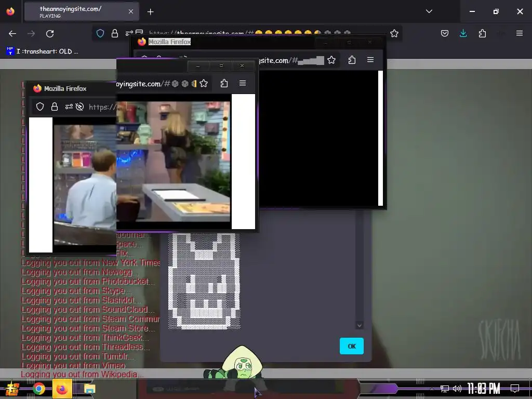Image resolution: width=532 pixels, height=399 pixels.
Task: Open the main Firefox hamburger menu
Action: tap(519, 33)
